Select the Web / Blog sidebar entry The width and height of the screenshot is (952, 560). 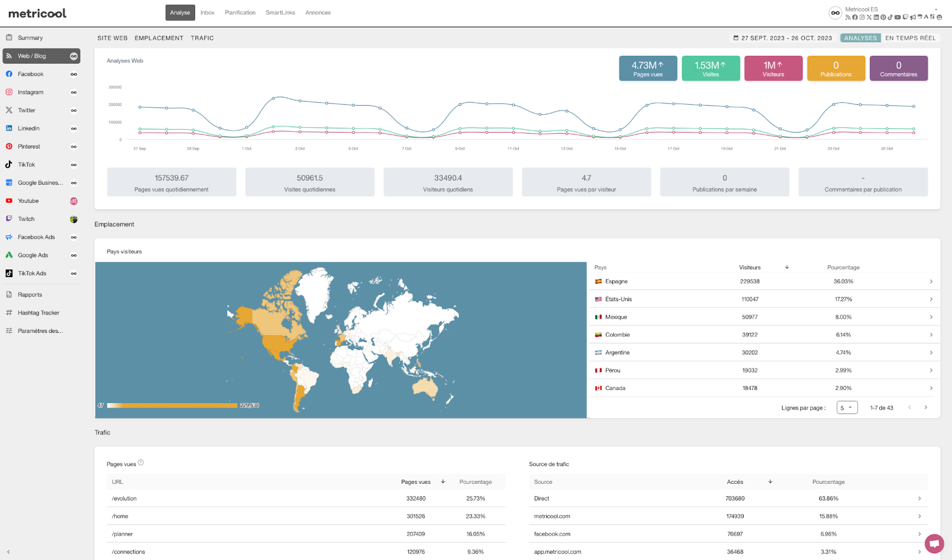coord(41,56)
